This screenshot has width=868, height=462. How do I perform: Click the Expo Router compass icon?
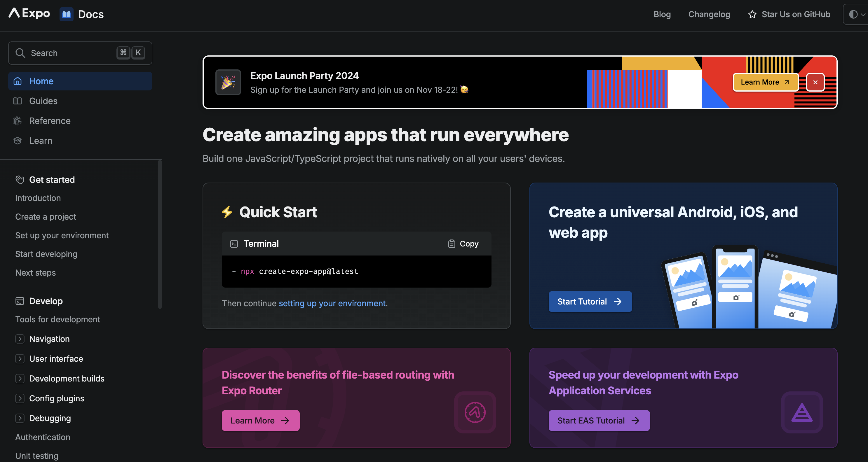coord(475,412)
